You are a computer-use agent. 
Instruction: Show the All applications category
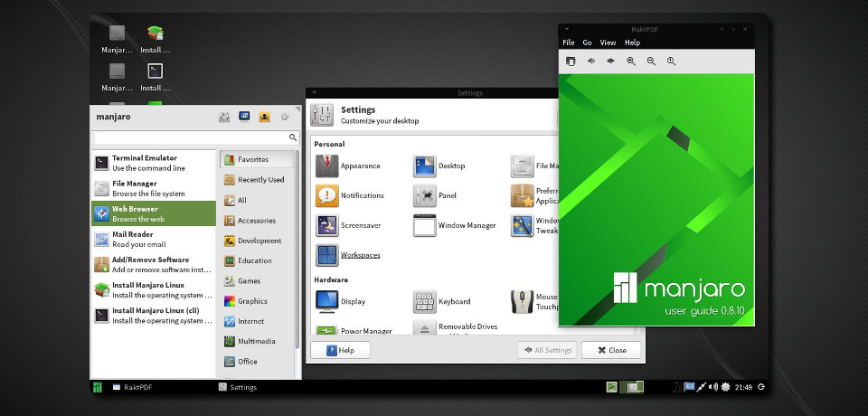tap(256, 200)
